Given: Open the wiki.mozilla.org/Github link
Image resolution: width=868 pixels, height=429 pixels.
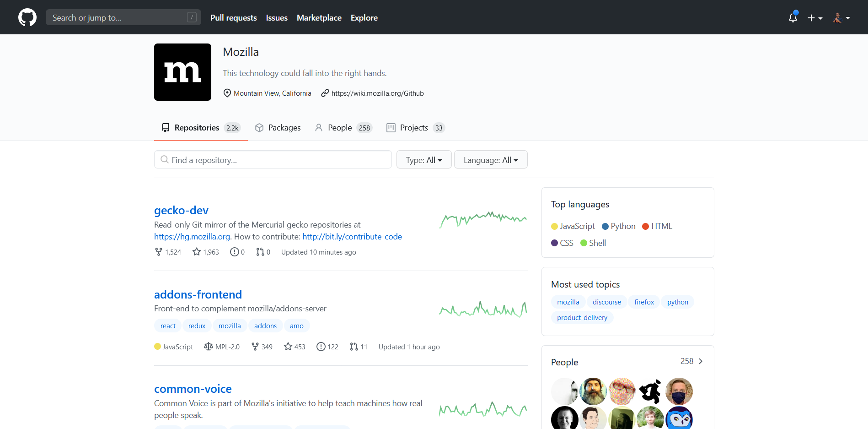Looking at the screenshot, I should [377, 93].
